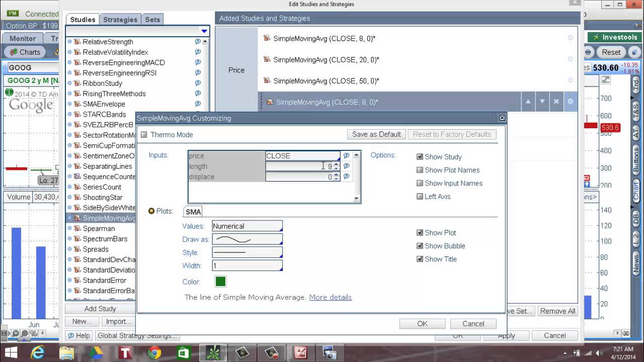Open the Charts tab in main window
This screenshot has width=644, height=362.
(x=25, y=52)
